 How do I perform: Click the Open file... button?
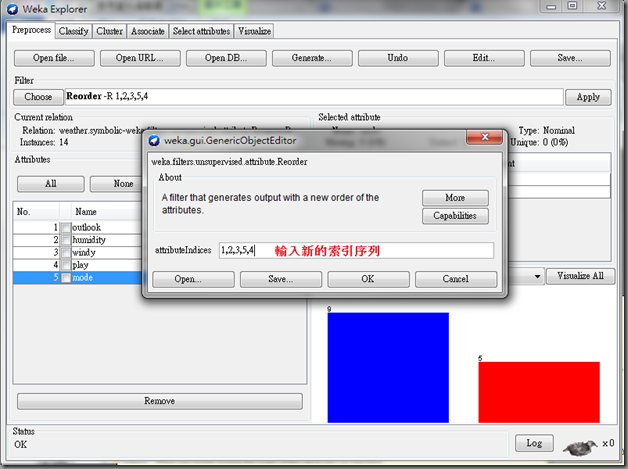coord(54,58)
